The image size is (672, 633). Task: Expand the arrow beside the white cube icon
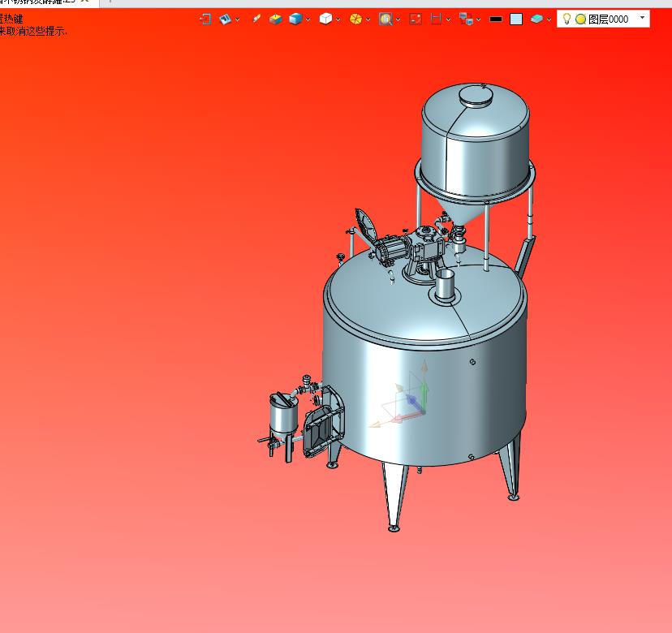tap(338, 19)
